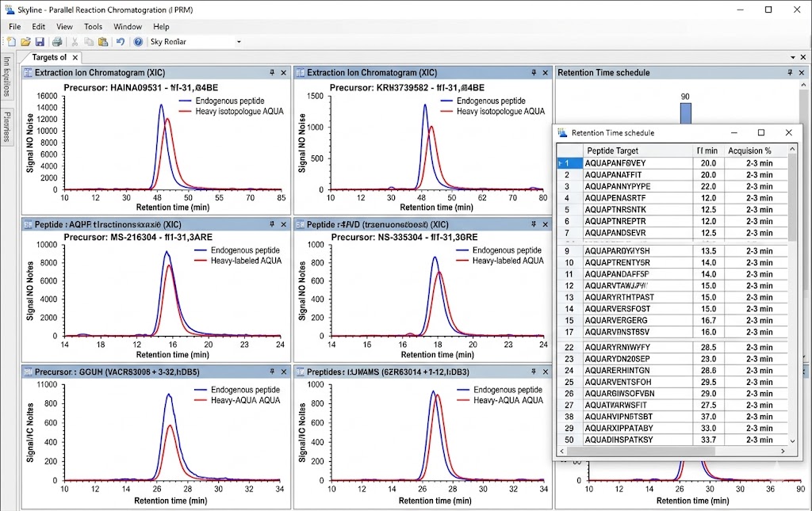Open the Edit menu

point(38,26)
